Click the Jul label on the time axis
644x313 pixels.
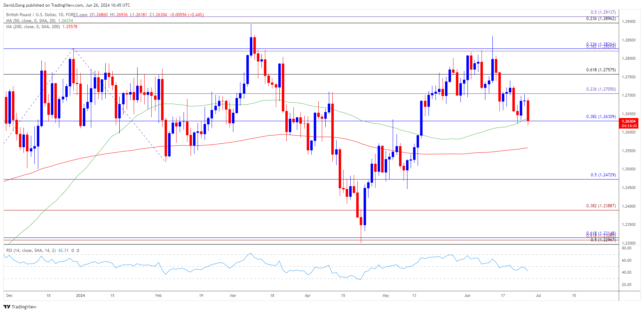(x=538, y=296)
